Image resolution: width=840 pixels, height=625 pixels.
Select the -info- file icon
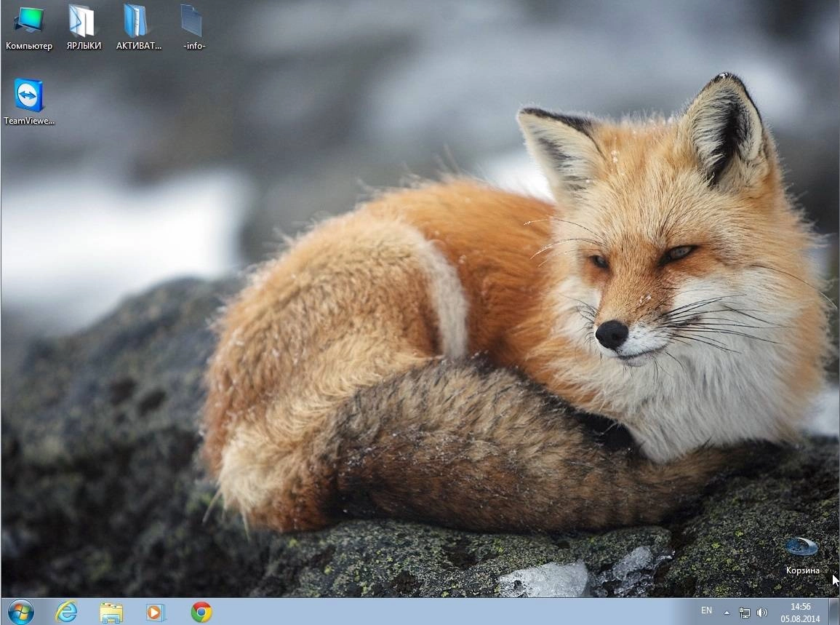(x=194, y=28)
